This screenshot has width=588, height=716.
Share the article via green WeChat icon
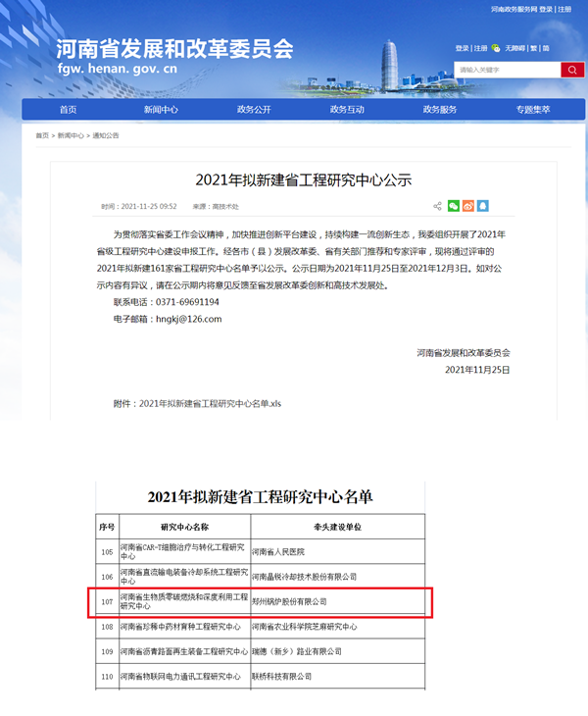pos(453,206)
